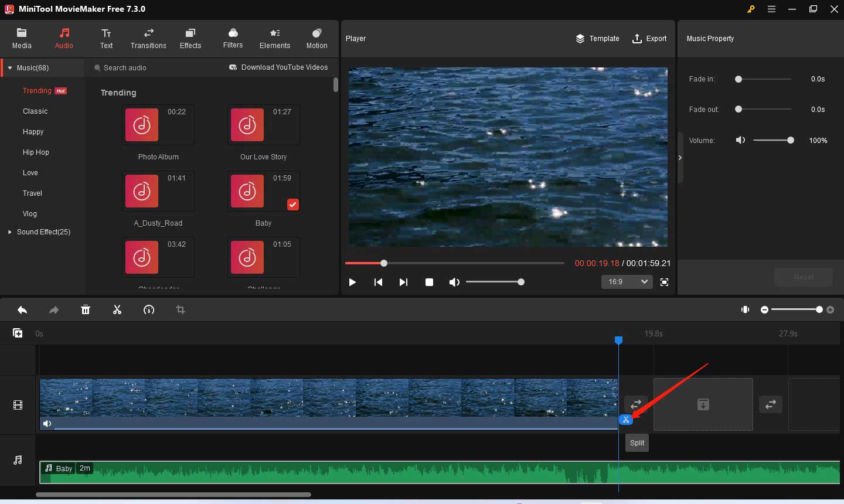The height and width of the screenshot is (504, 844).
Task: Click the timeline zoom out minus
Action: (x=764, y=309)
